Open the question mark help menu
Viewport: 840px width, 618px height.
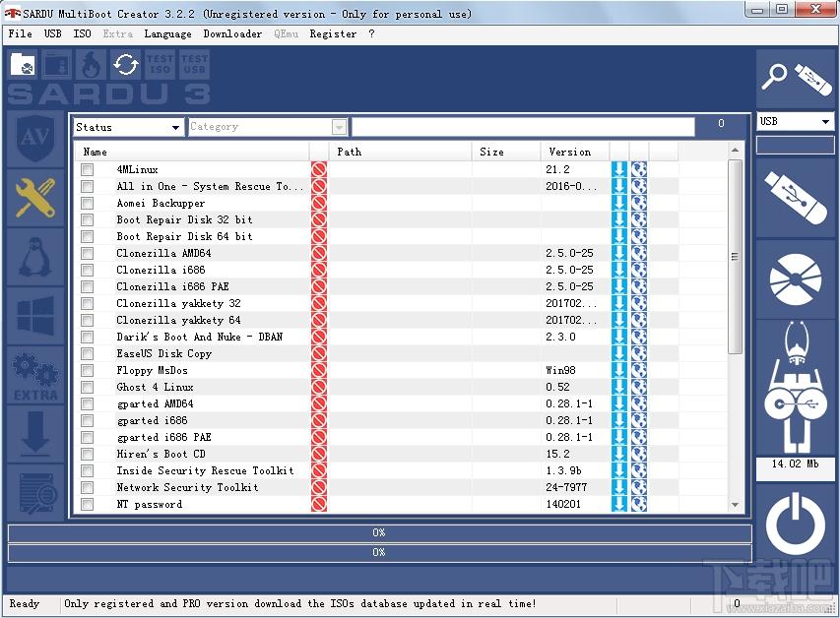[x=371, y=33]
